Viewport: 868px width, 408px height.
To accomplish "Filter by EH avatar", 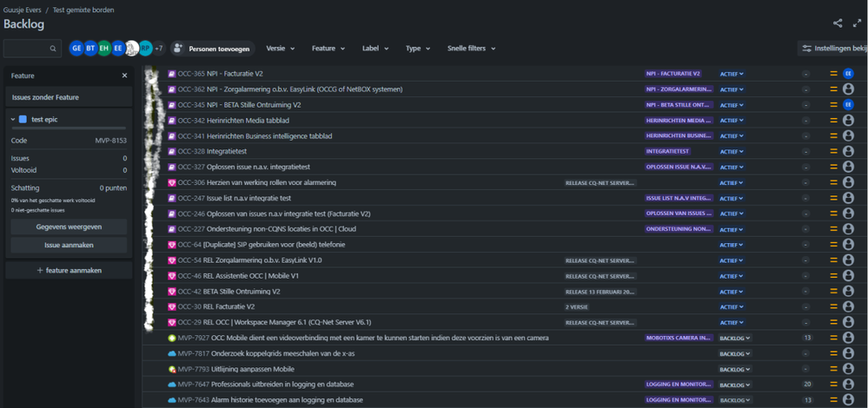I will click(104, 49).
